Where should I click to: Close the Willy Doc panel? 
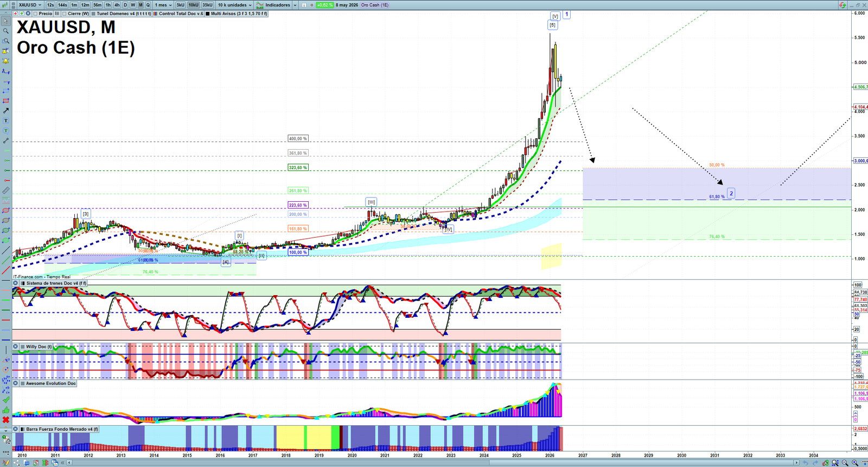[x=15, y=347]
